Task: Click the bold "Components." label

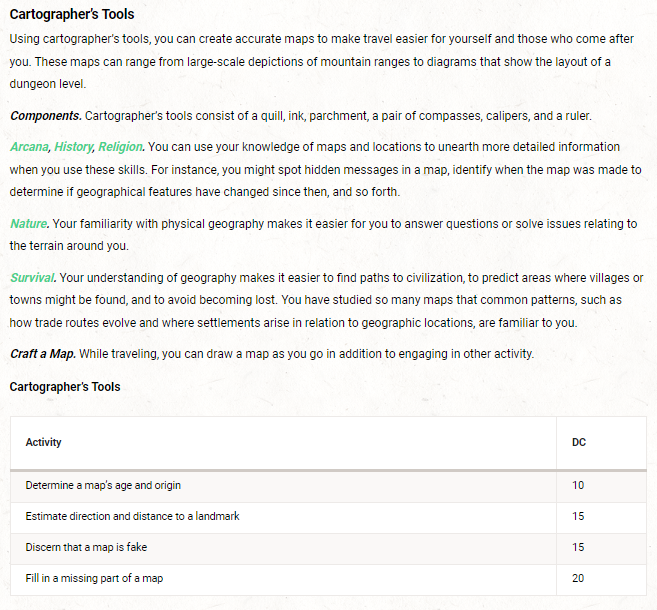Action: click(x=46, y=116)
